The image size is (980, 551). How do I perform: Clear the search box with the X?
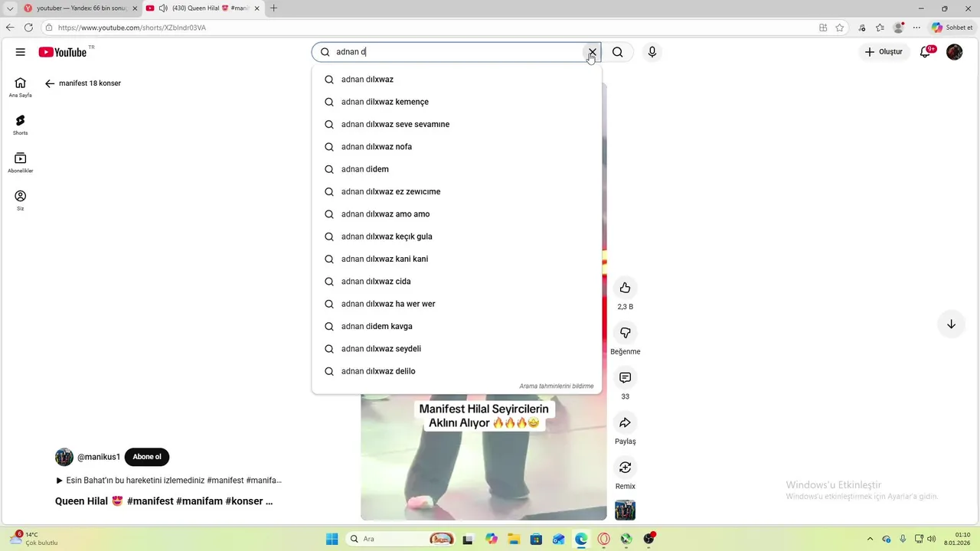point(592,52)
